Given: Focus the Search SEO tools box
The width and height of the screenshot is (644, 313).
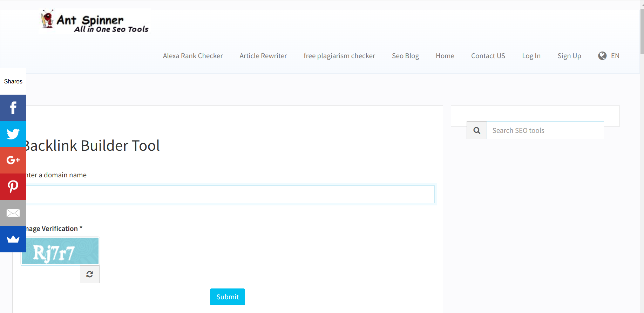Looking at the screenshot, I should coord(545,130).
